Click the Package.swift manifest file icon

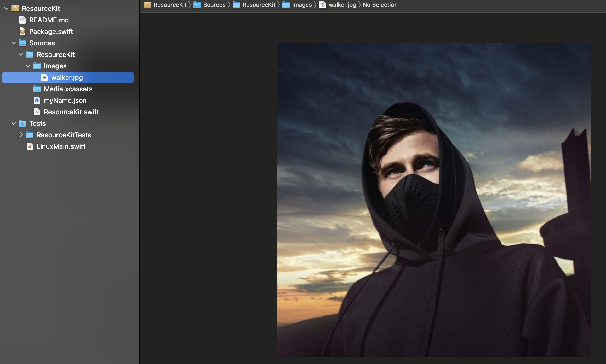tap(22, 32)
